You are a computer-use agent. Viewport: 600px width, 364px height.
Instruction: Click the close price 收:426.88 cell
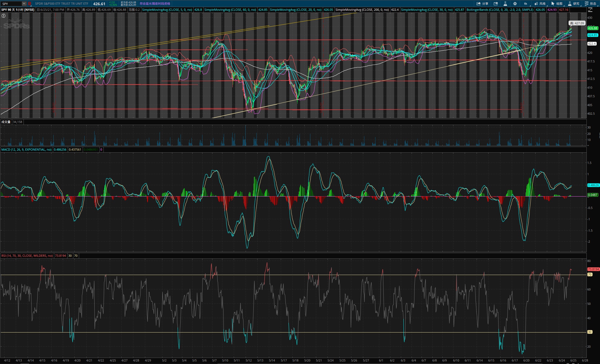pos(120,10)
